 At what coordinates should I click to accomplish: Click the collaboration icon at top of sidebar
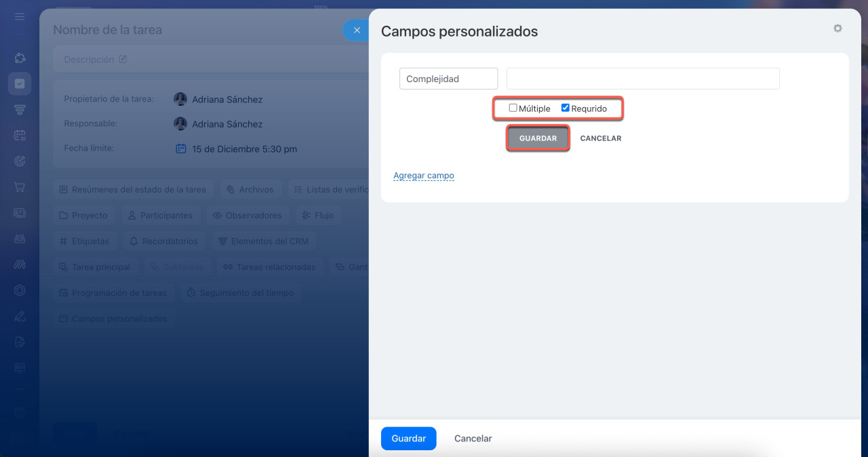tap(20, 58)
